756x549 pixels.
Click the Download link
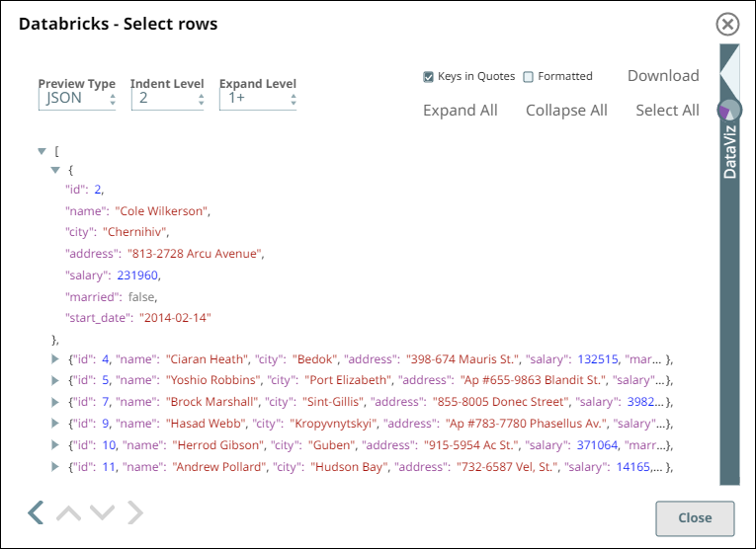click(663, 76)
